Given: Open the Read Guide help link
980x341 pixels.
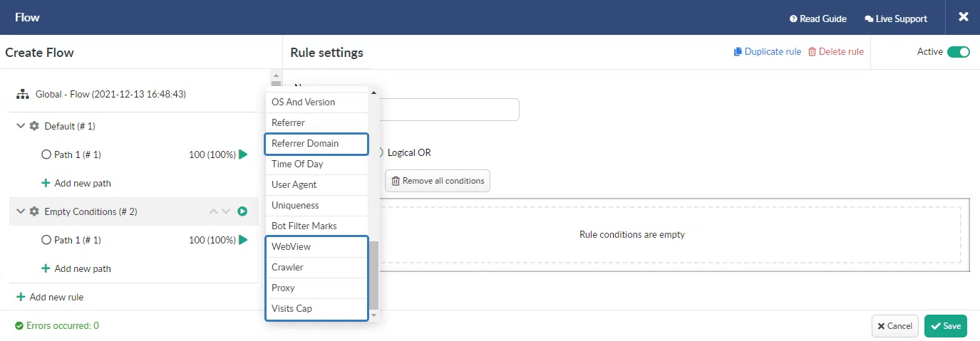Looking at the screenshot, I should pos(817,19).
